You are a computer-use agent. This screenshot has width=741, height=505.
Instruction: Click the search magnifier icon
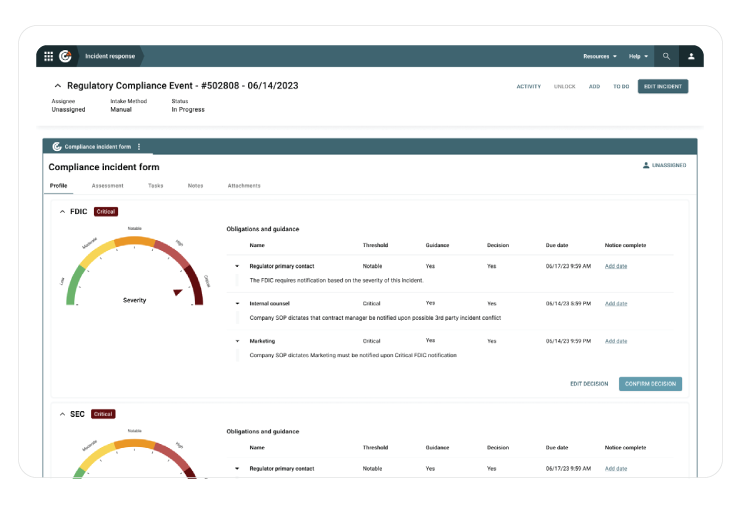666,56
